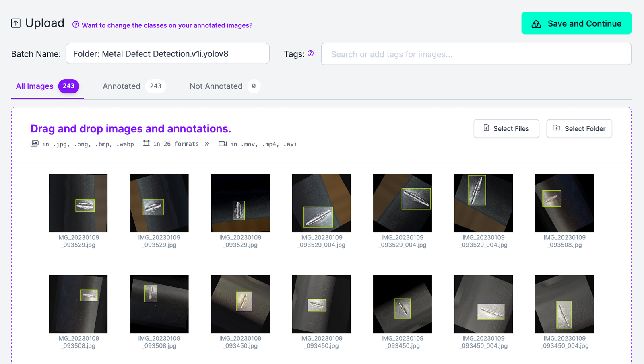Expand the chevron after 26 annotation formats
644x364 pixels.
point(206,144)
